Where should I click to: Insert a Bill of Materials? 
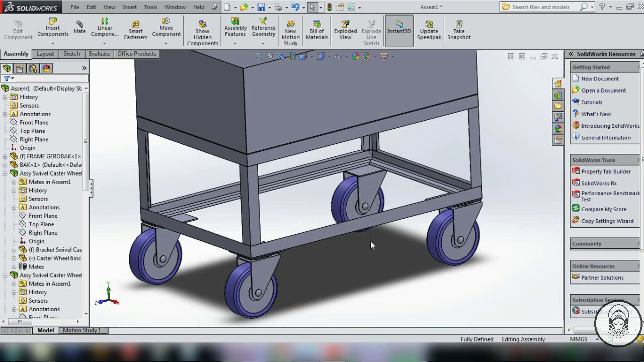[316, 30]
